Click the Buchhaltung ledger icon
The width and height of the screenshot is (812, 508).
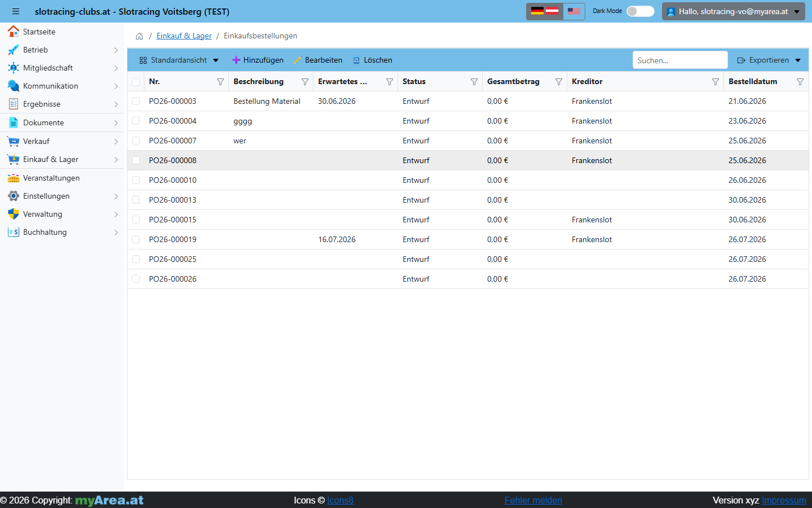point(14,232)
